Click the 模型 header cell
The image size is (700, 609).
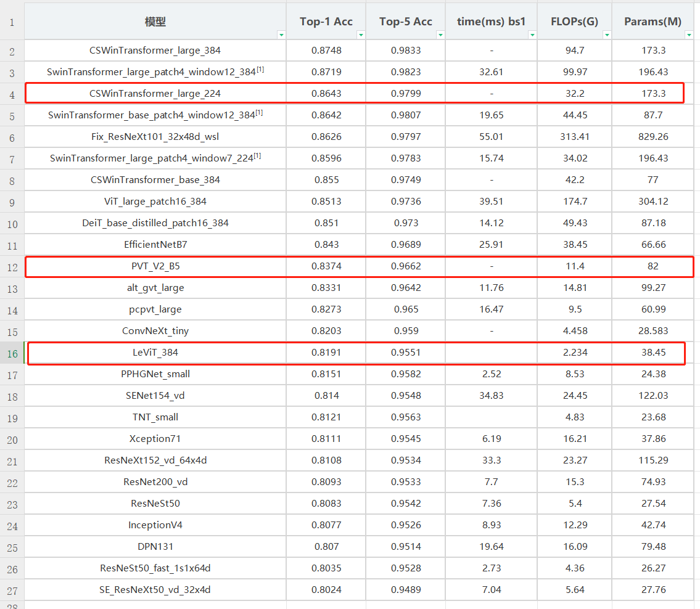tap(155, 22)
